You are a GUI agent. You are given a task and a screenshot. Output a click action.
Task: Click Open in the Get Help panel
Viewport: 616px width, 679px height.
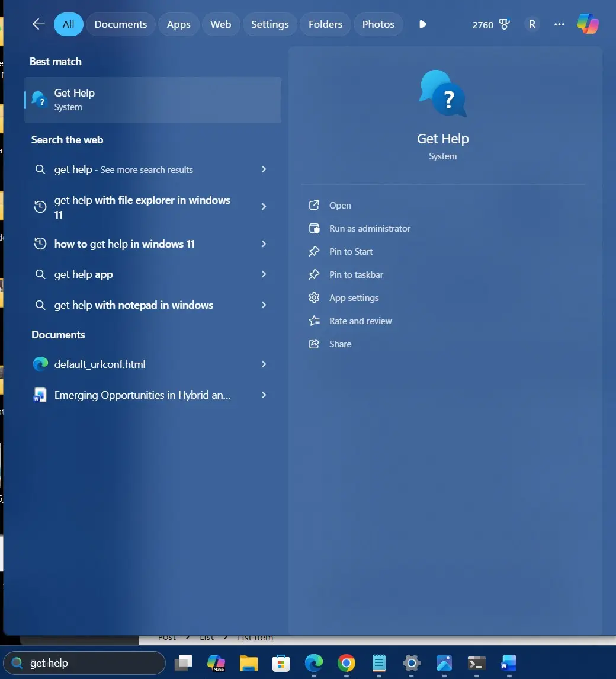click(x=340, y=205)
